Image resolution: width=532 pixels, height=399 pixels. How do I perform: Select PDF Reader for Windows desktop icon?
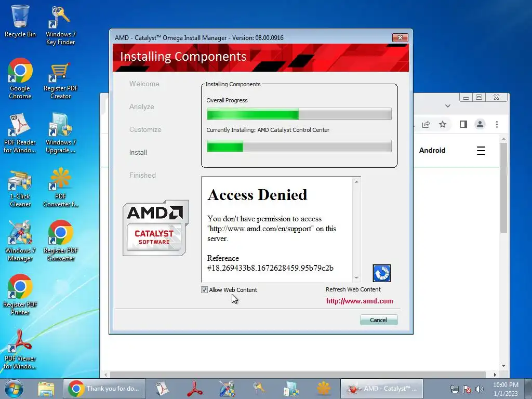(20, 134)
